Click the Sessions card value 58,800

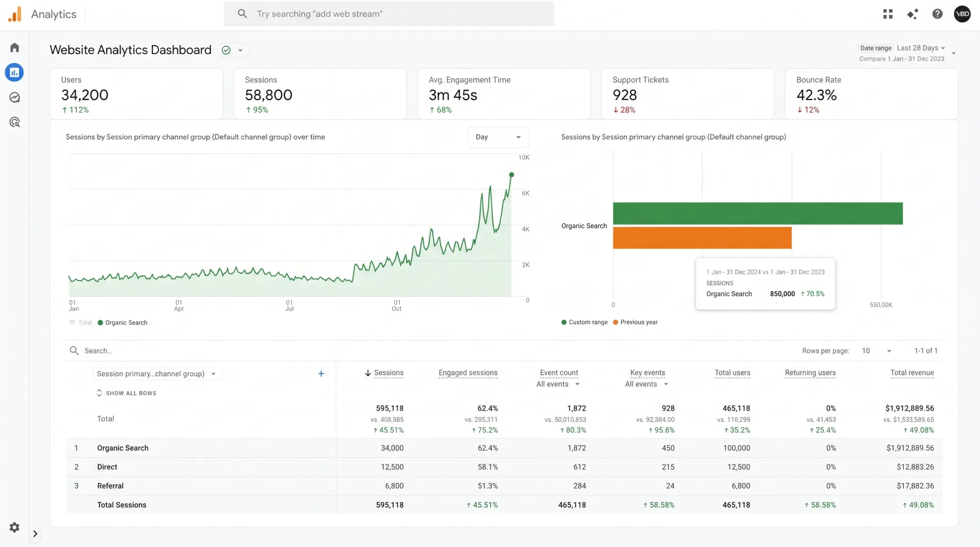268,95
